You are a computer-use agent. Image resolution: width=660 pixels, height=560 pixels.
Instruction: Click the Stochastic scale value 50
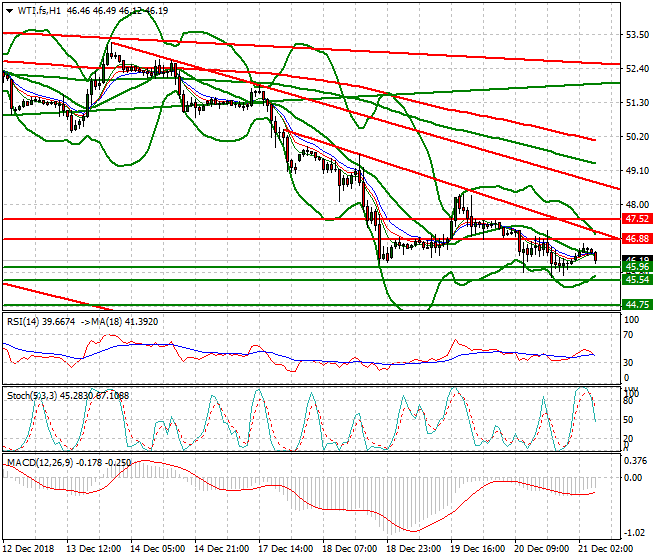[628, 420]
